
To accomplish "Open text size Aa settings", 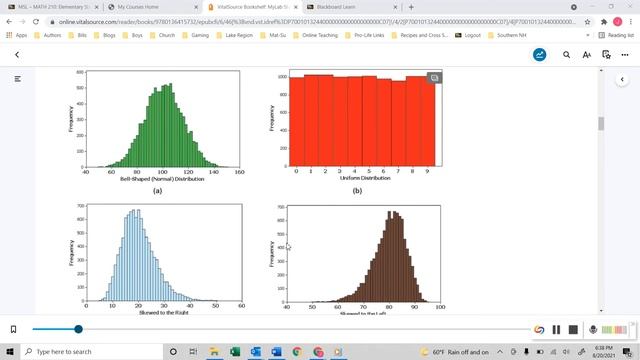I will click(x=587, y=55).
